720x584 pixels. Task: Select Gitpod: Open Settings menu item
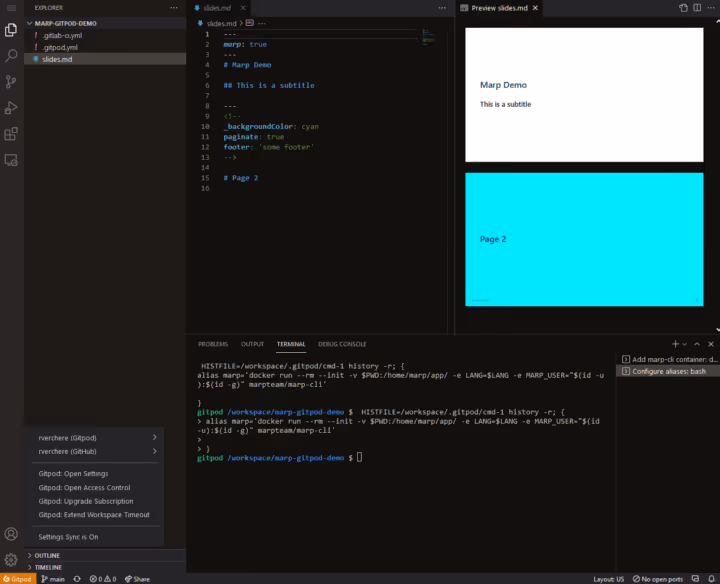[x=73, y=473]
